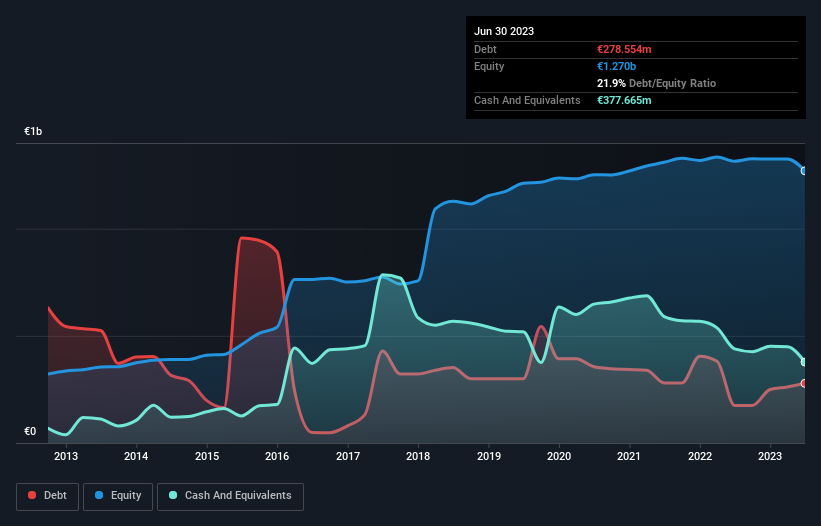Click the 2020 x-axis label
The height and width of the screenshot is (526, 821).
click(559, 456)
